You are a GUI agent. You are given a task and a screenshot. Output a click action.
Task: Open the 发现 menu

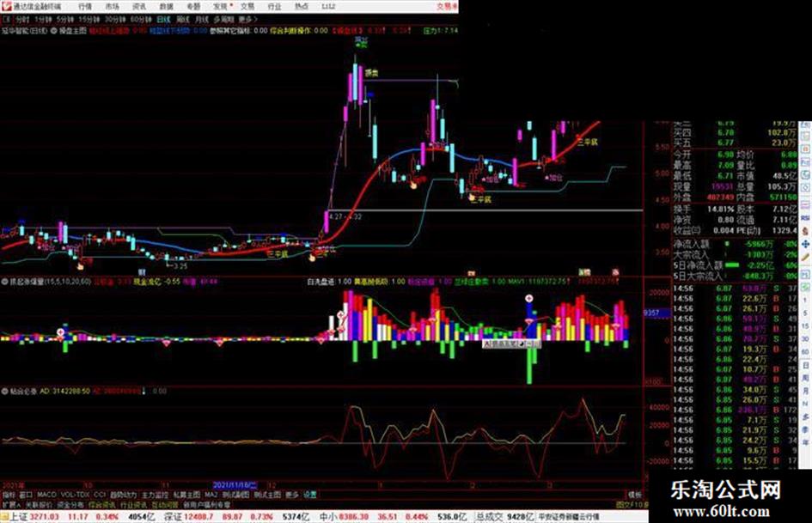point(221,7)
